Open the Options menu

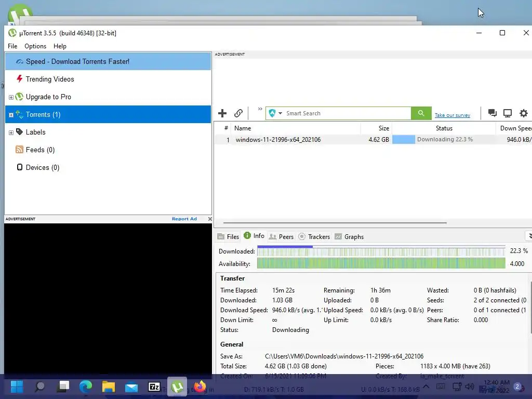pyautogui.click(x=35, y=46)
